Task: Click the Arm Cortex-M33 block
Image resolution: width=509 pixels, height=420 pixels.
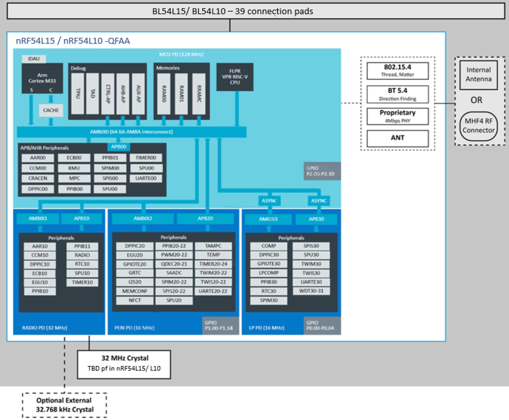Action: [x=42, y=78]
